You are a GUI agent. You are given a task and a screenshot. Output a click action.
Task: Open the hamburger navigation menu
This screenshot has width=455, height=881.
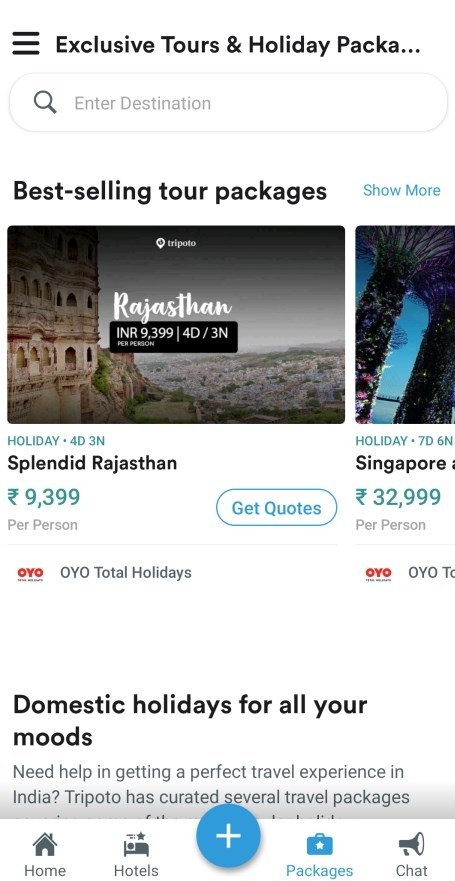[x=26, y=44]
